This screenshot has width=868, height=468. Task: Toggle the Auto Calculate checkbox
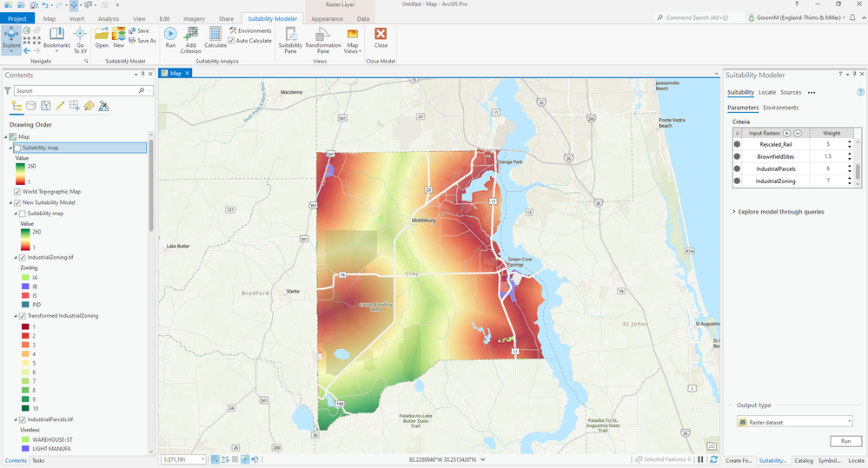[x=231, y=41]
